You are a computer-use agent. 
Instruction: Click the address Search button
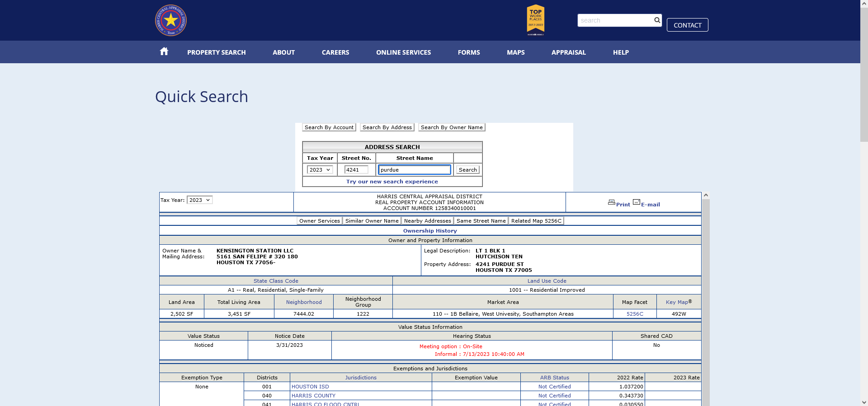point(467,170)
